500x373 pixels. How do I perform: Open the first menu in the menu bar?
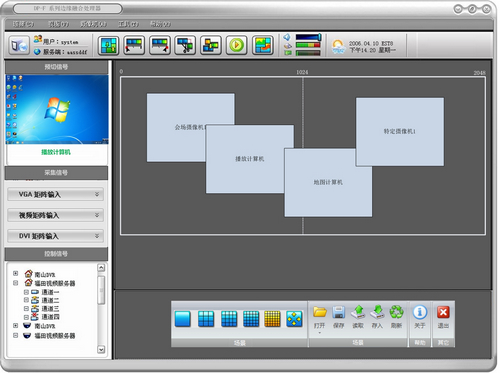click(x=23, y=24)
